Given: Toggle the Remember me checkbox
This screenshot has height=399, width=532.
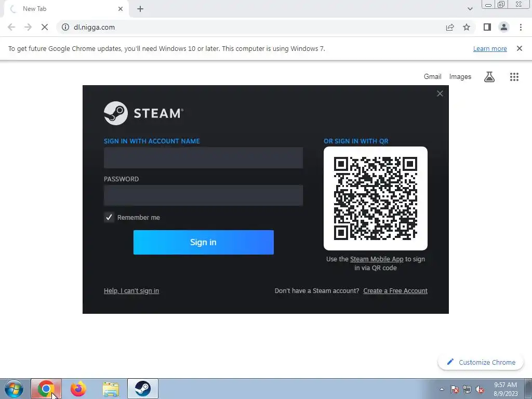Looking at the screenshot, I should point(109,218).
